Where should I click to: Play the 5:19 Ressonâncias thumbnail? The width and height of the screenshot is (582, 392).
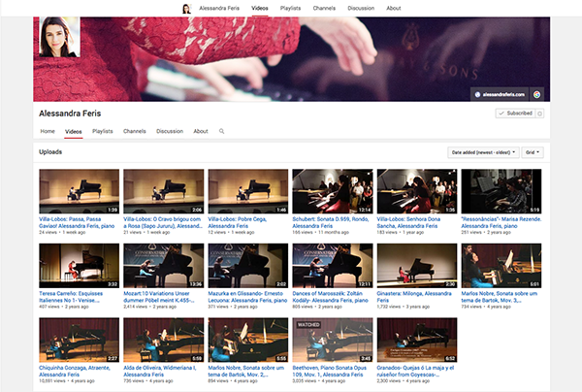point(501,191)
